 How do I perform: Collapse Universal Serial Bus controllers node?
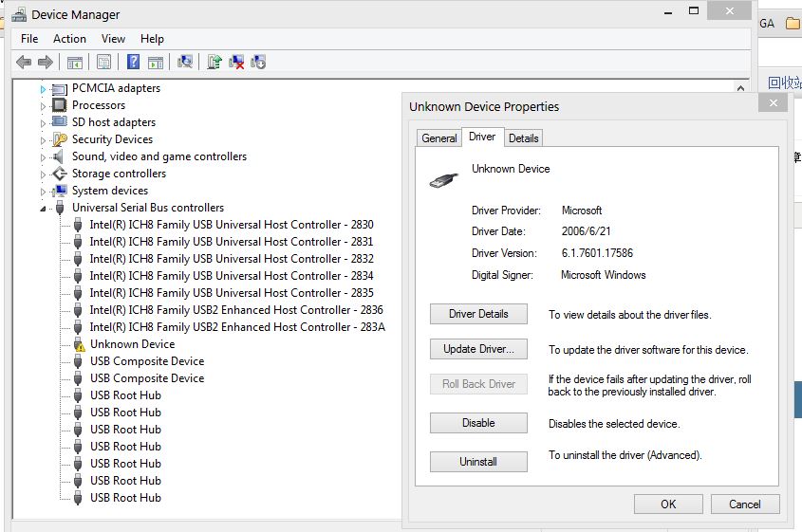click(x=43, y=209)
